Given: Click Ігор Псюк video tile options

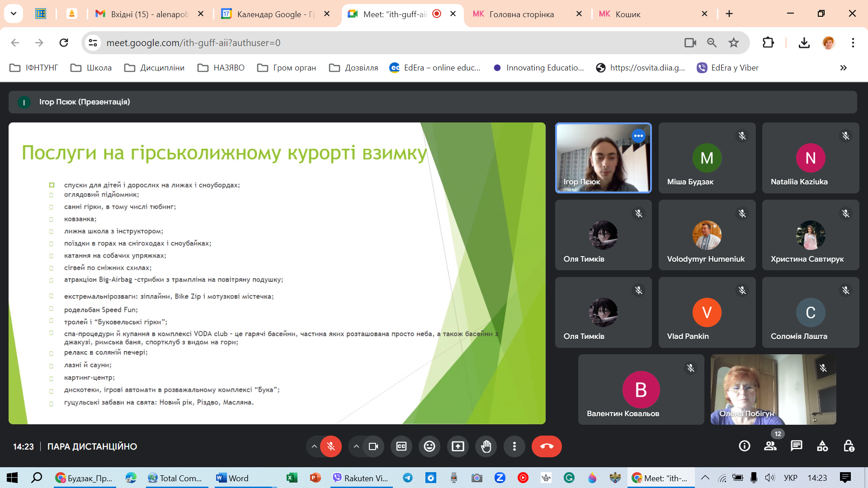Looking at the screenshot, I should pyautogui.click(x=638, y=136).
